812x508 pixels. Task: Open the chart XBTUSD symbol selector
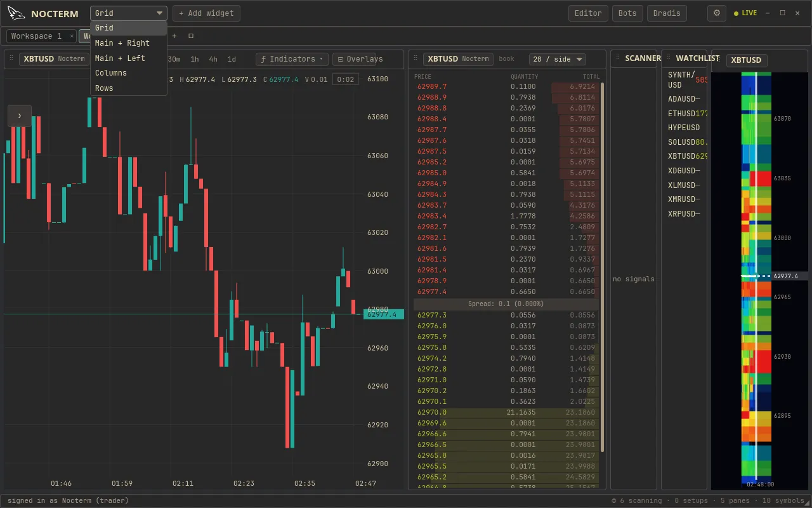click(x=54, y=59)
